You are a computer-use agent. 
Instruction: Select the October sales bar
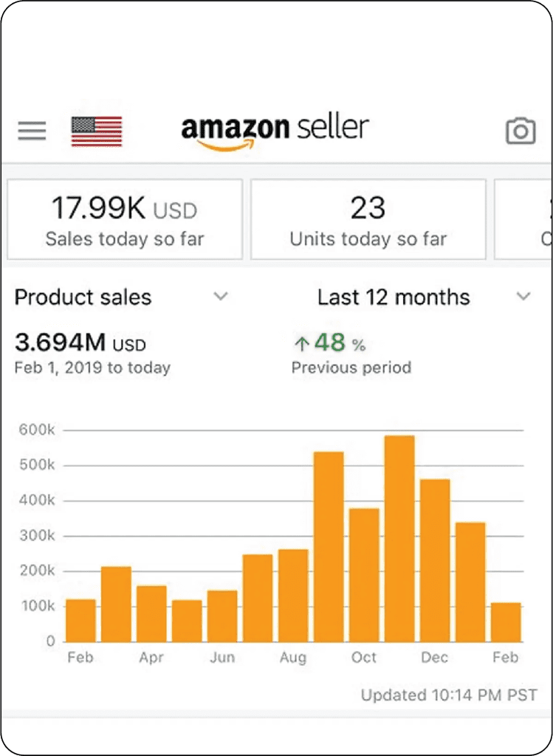(x=364, y=575)
